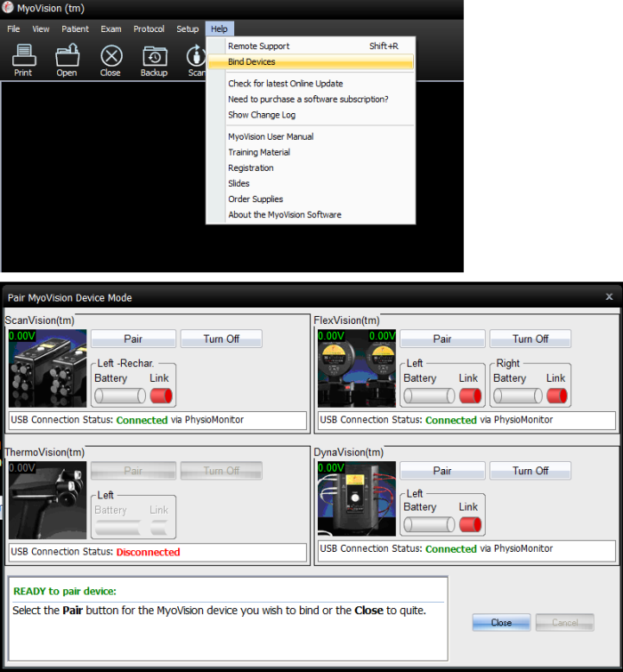Pair the DynaVision device
This screenshot has height=672, width=623.
442,471
